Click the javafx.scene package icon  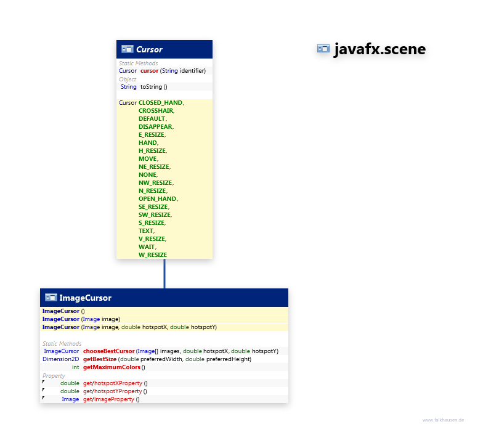[x=323, y=50]
